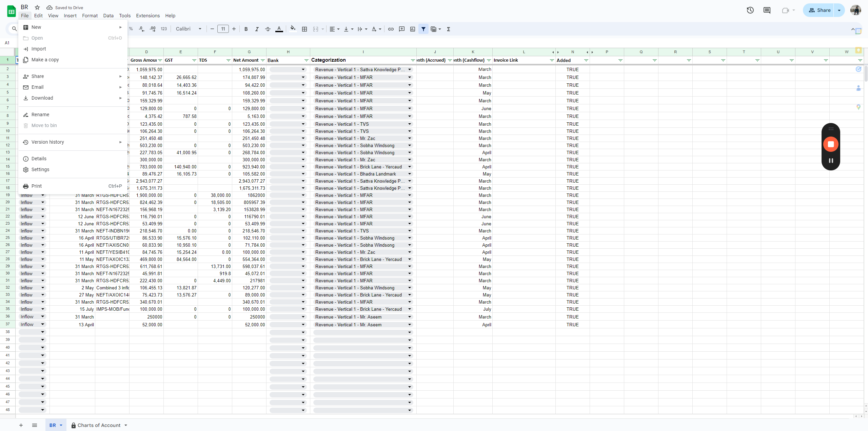Open Tasks in the side panel
Image resolution: width=868 pixels, height=431 pixels.
tap(859, 69)
